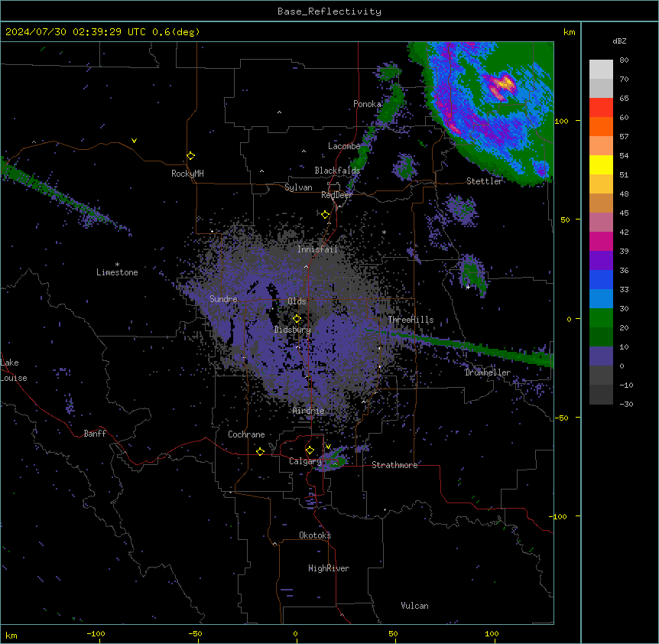
Task: Click the Vulcan label
Action: tap(414, 606)
